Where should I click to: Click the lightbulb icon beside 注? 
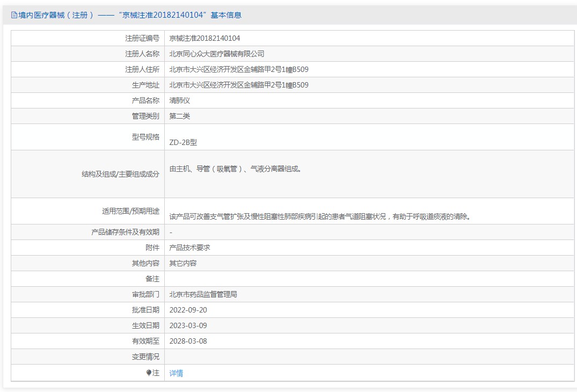point(149,373)
